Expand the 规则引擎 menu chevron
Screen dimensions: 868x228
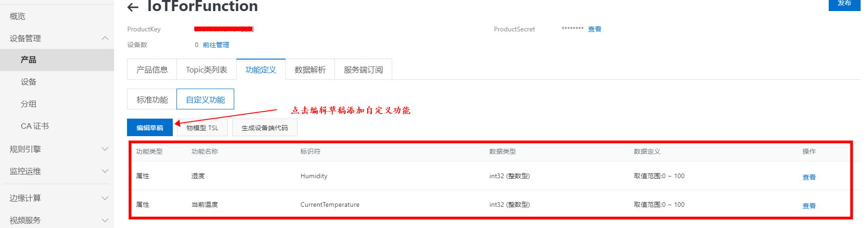[x=105, y=149]
